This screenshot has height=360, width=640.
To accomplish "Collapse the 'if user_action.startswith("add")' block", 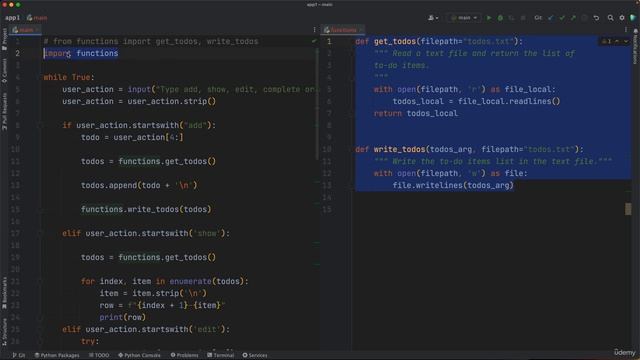I will 41,125.
